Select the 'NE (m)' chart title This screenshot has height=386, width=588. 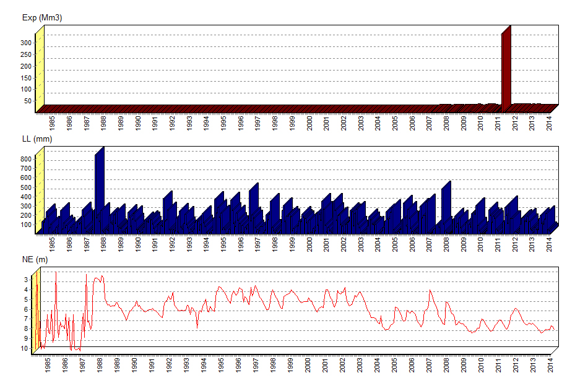(35, 259)
